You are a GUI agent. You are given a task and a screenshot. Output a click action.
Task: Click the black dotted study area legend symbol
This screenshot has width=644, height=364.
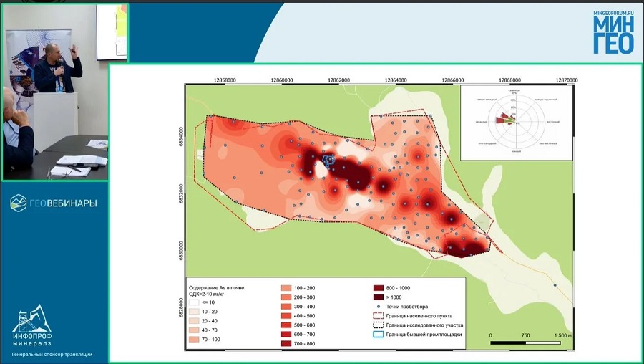point(379,325)
